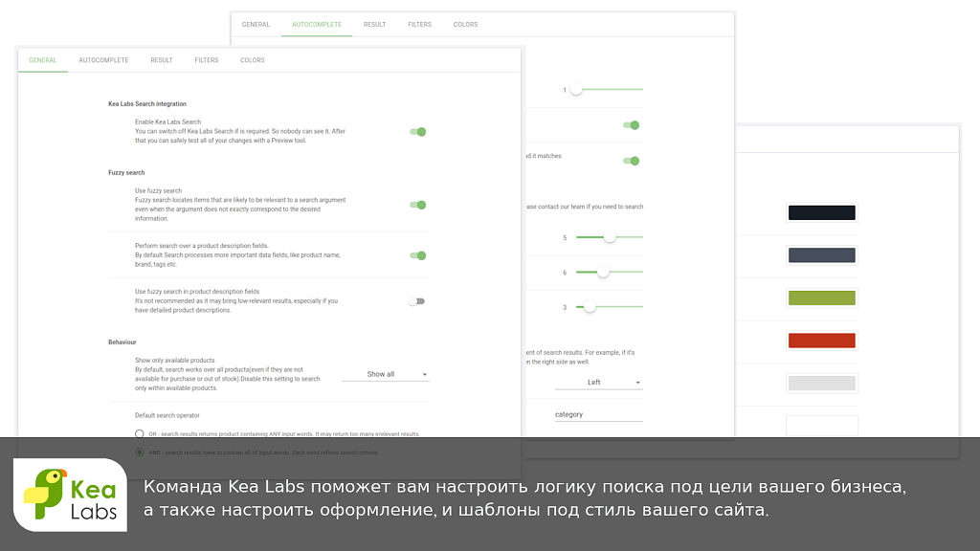Select the FILTERS tab
The image size is (980, 551).
click(x=206, y=59)
